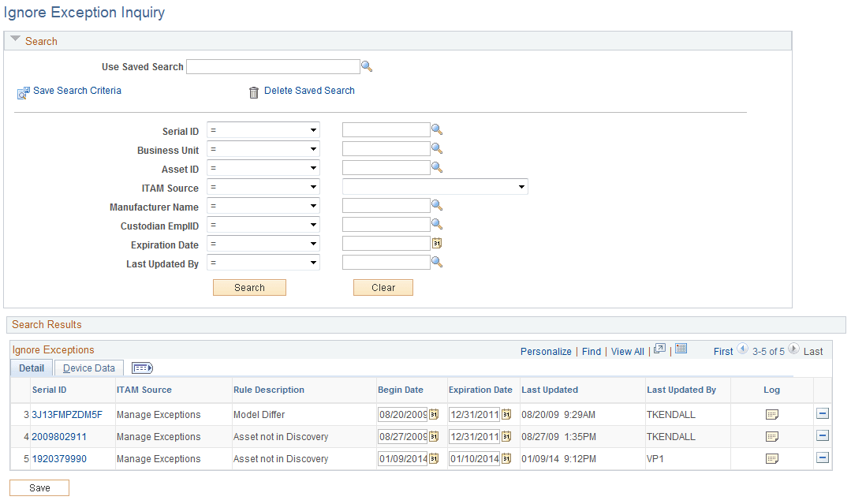Switch to the Device Data tab
This screenshot has width=851, height=504.
point(88,368)
